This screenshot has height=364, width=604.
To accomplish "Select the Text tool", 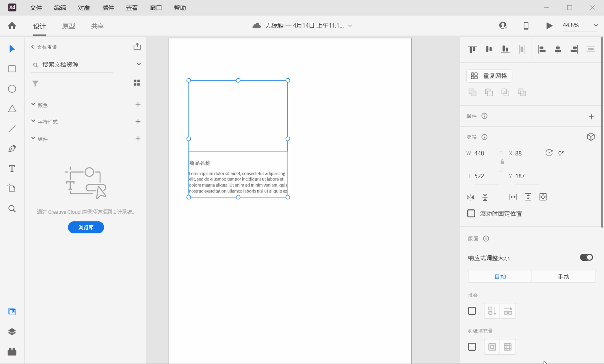I will click(12, 168).
